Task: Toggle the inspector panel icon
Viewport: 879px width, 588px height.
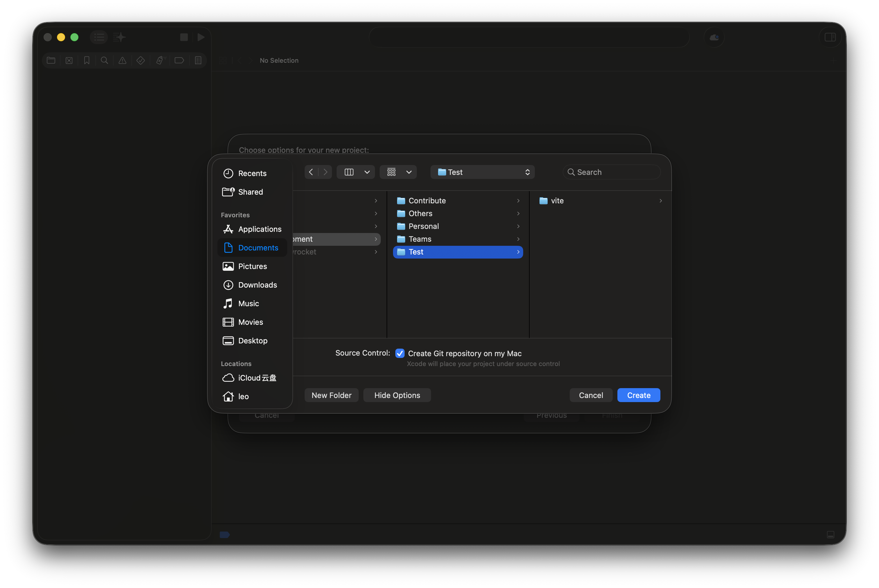Action: pos(830,37)
